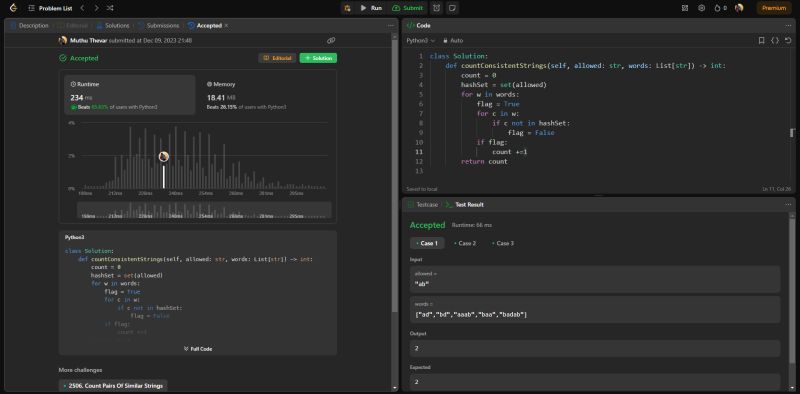Open the Python3 language dropdown
The image size is (800, 394).
[421, 40]
